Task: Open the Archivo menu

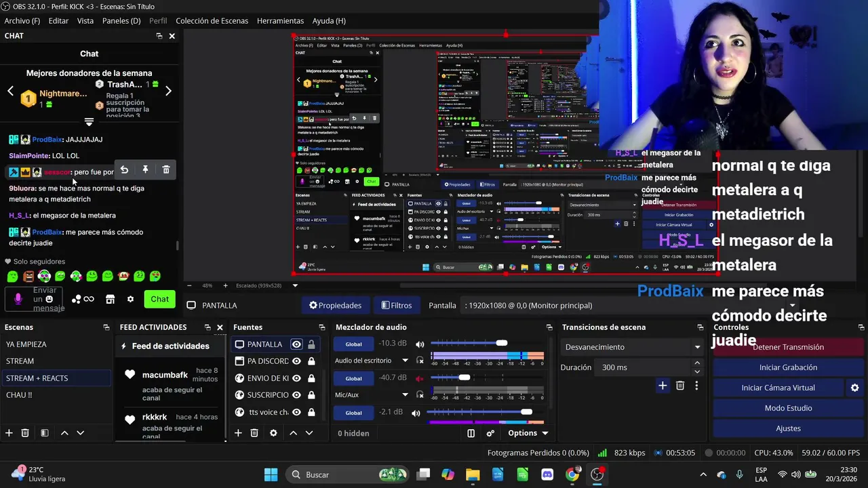Action: coord(22,21)
